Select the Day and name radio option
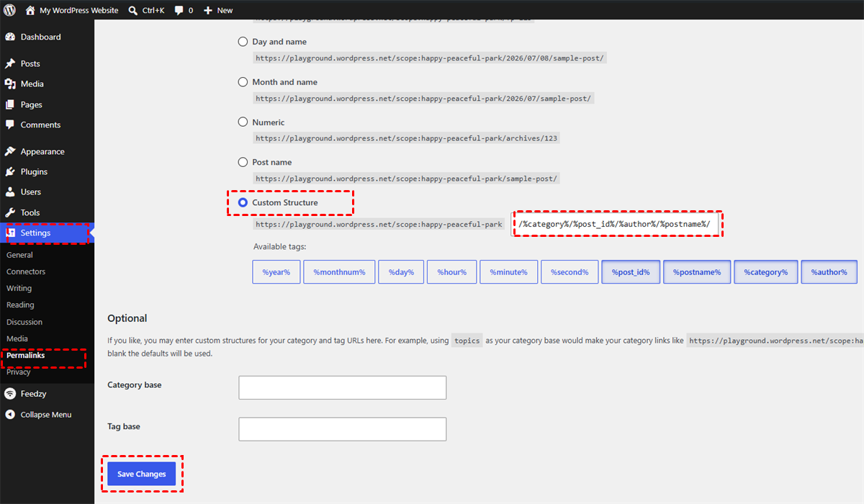Image resolution: width=864 pixels, height=504 pixels. click(243, 42)
